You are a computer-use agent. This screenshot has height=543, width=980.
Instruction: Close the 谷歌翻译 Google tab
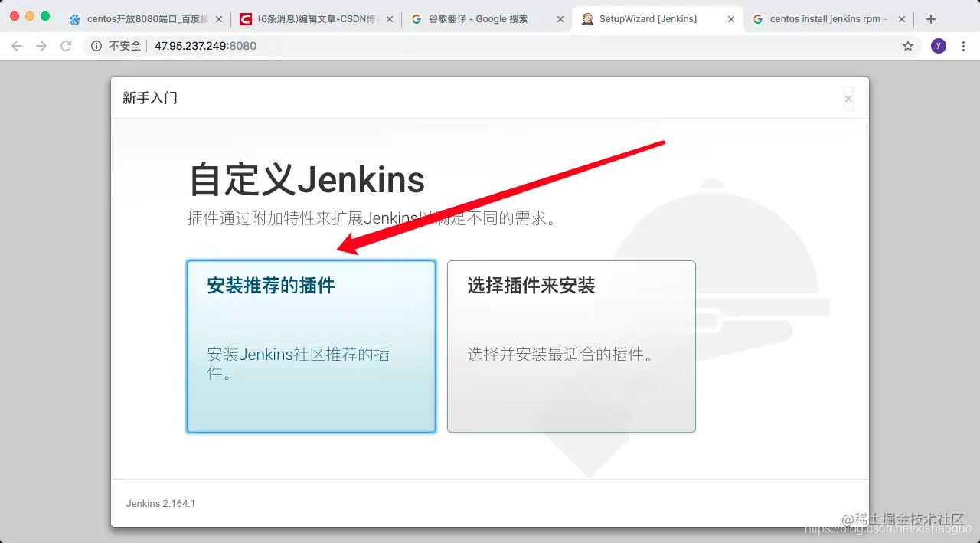tap(559, 19)
